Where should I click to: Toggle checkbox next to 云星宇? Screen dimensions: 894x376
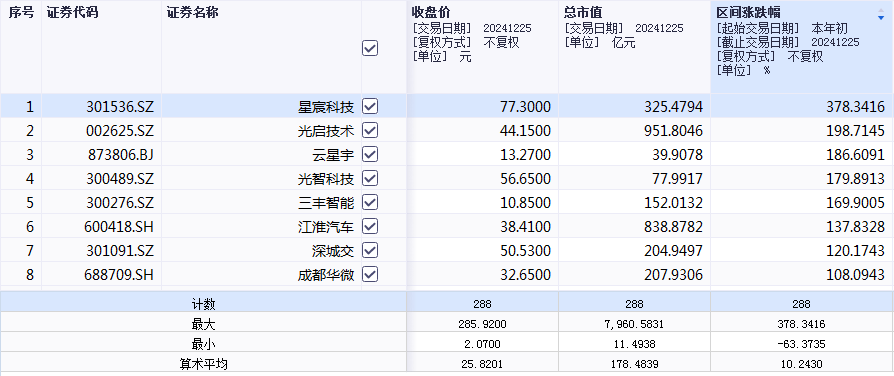[370, 154]
